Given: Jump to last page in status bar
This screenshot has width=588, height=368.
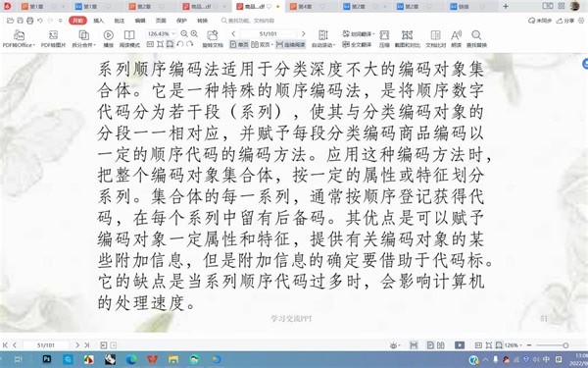Looking at the screenshot, I should coord(87,345).
